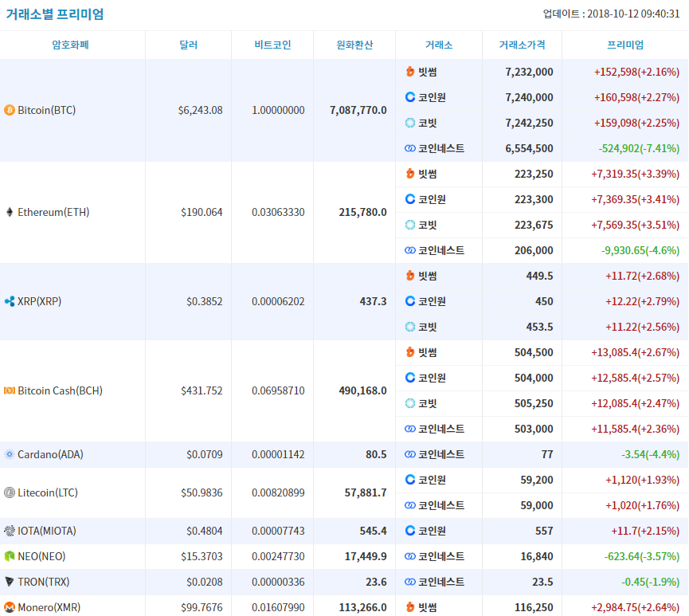Image resolution: width=689 pixels, height=616 pixels.
Task: Click the IOTA logo icon
Action: click(10, 531)
